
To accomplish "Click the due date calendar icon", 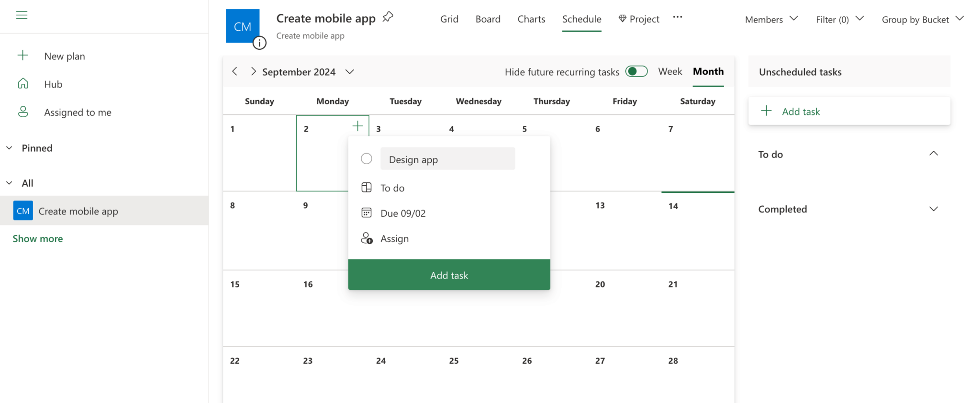I will point(367,213).
